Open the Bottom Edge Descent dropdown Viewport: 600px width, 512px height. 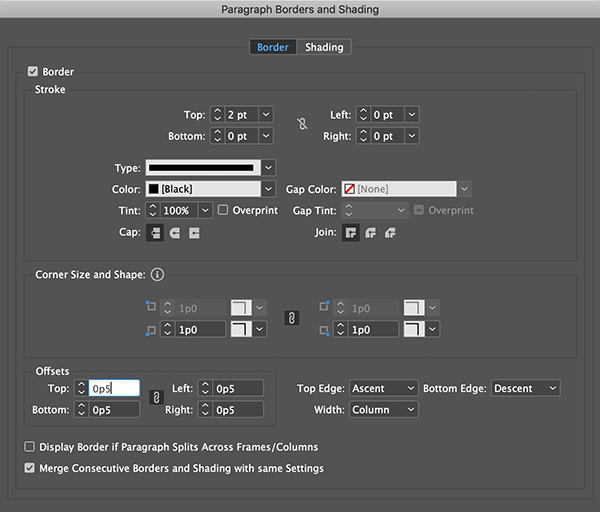pyautogui.click(x=526, y=388)
